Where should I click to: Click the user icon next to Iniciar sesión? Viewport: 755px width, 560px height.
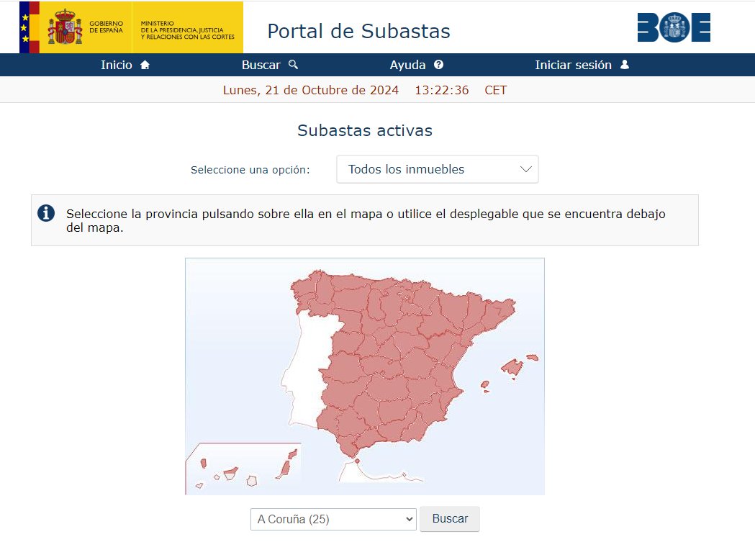(624, 64)
